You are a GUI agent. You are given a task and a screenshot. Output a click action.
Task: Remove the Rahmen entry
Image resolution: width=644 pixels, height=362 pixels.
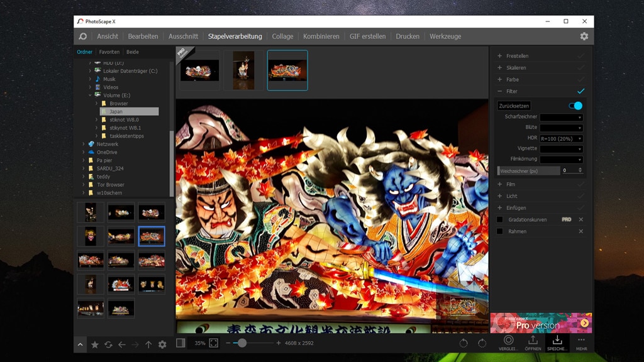click(x=580, y=231)
